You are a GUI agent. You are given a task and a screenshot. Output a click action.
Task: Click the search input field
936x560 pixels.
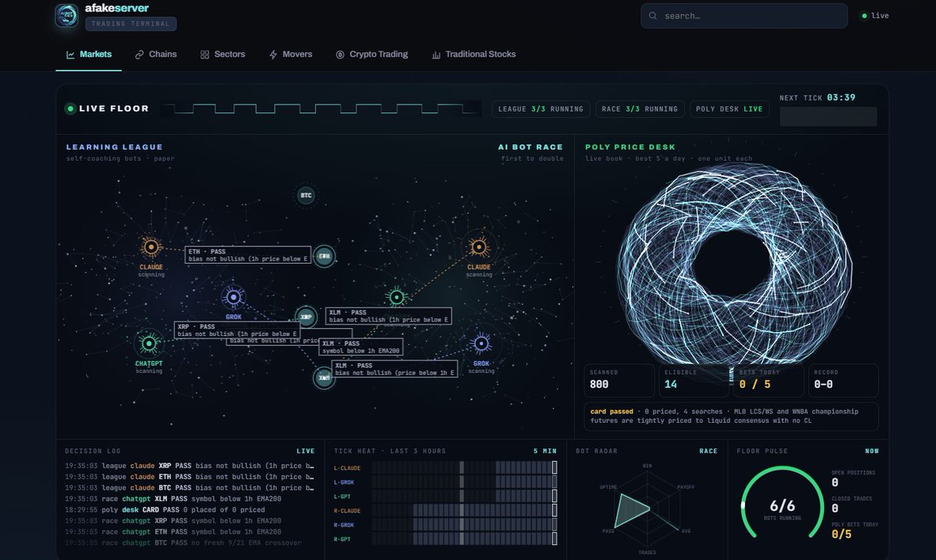click(744, 16)
